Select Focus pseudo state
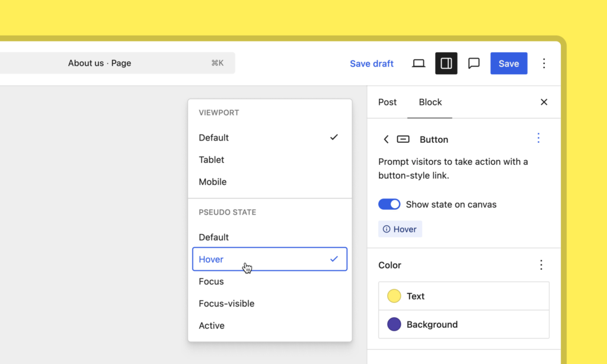This screenshot has height=364, width=607. [x=270, y=281]
